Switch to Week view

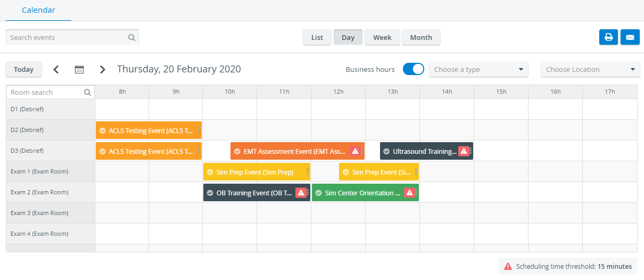(x=382, y=37)
